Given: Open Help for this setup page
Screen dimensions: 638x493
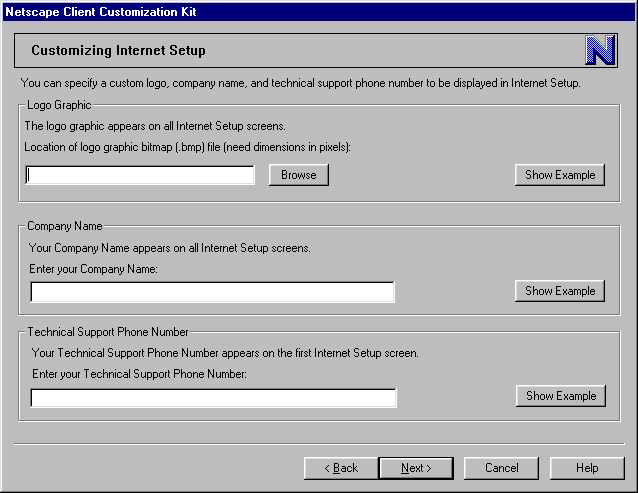Looking at the screenshot, I should pos(587,468).
